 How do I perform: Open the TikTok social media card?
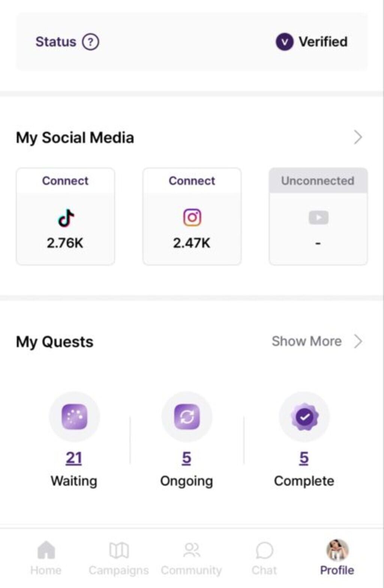(x=65, y=216)
